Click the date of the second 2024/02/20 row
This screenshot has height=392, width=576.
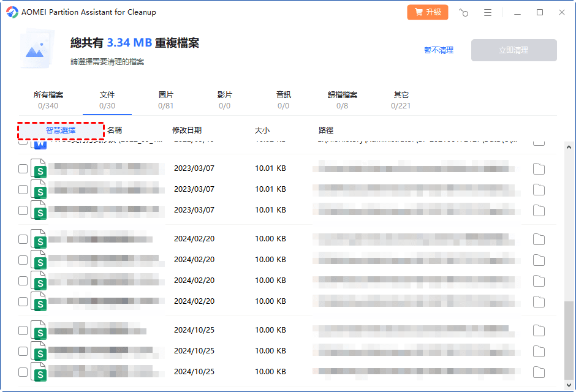pos(194,260)
